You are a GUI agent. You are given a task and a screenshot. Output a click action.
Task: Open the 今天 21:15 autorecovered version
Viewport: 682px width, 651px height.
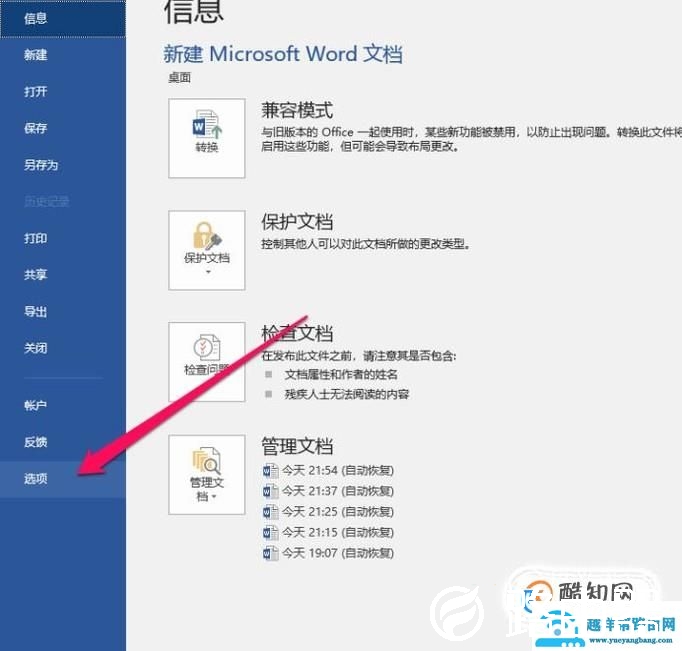(328, 532)
